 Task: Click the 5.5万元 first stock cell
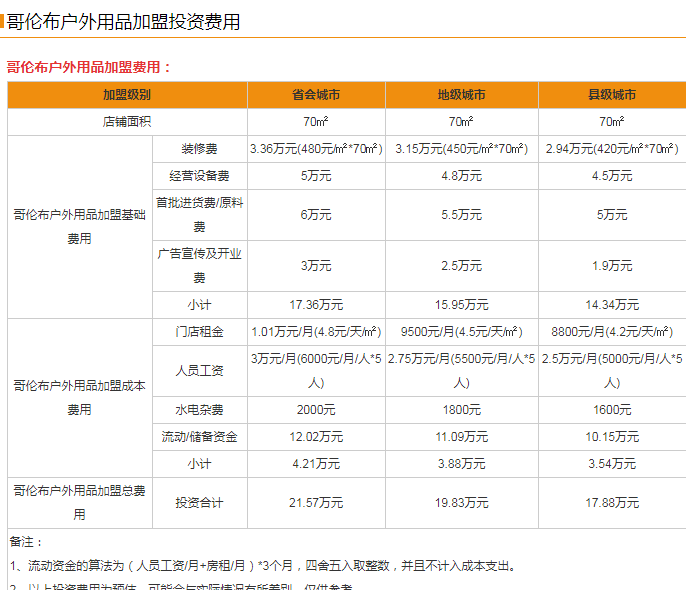point(462,215)
